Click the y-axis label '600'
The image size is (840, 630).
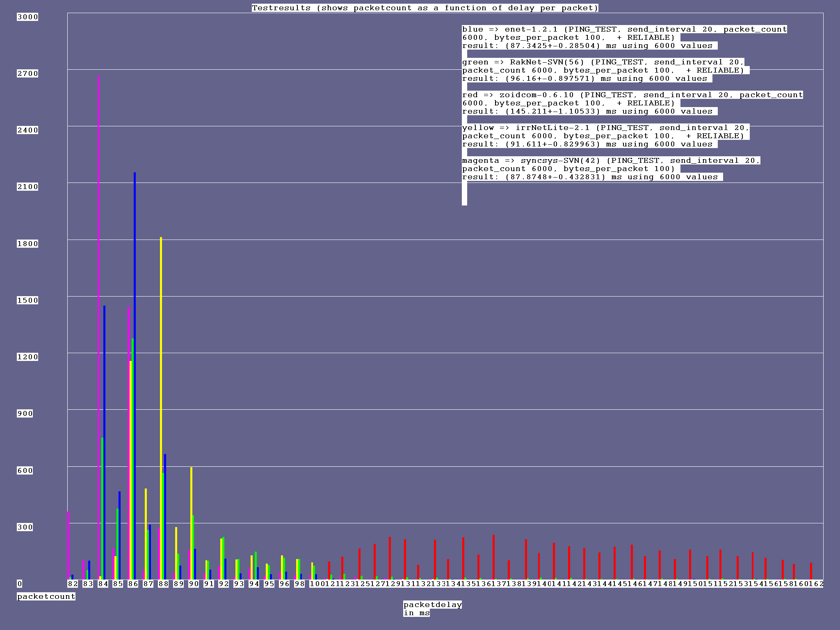[x=25, y=470]
